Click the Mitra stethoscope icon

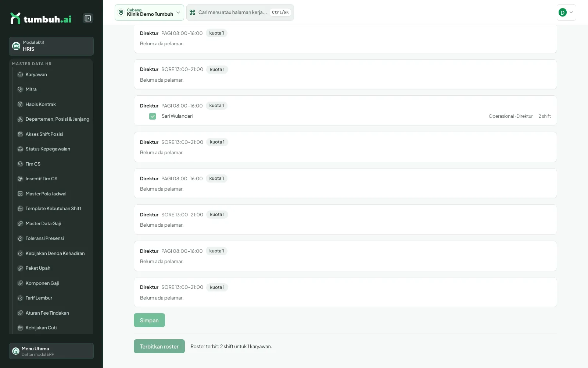coord(20,89)
